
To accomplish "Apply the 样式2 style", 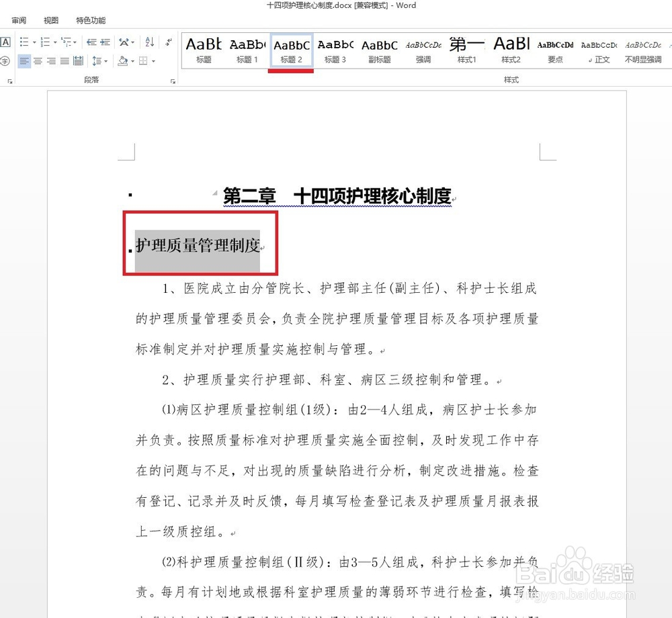I will (x=511, y=50).
